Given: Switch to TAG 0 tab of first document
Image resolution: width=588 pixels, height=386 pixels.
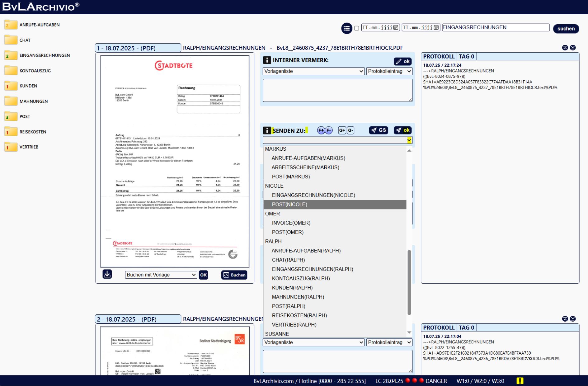Looking at the screenshot, I should 466,57.
